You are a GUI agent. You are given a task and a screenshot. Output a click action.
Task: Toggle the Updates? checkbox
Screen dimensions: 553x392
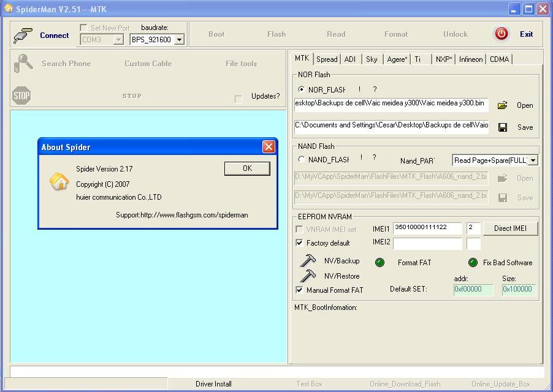pos(238,99)
